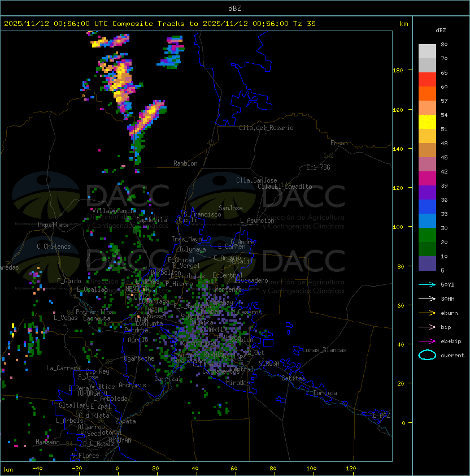Click the 'Villavicencio' place label
Screen dimensions: 470x476
click(x=114, y=211)
